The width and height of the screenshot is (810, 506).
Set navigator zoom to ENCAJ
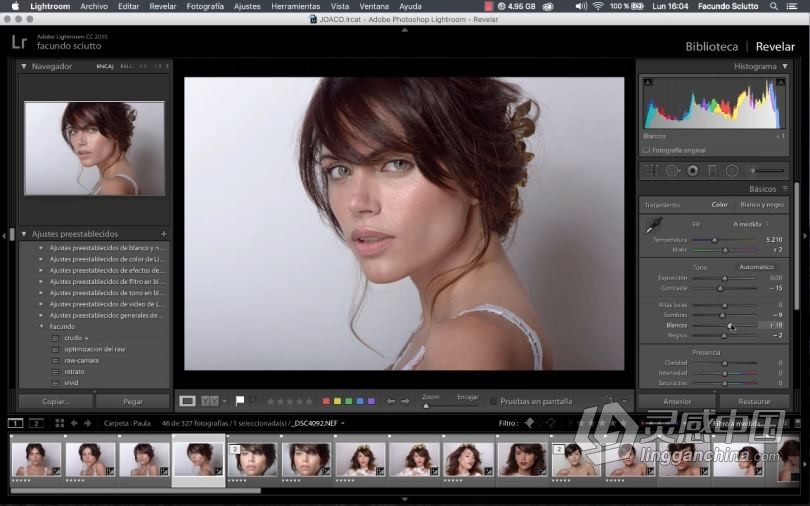(x=105, y=67)
